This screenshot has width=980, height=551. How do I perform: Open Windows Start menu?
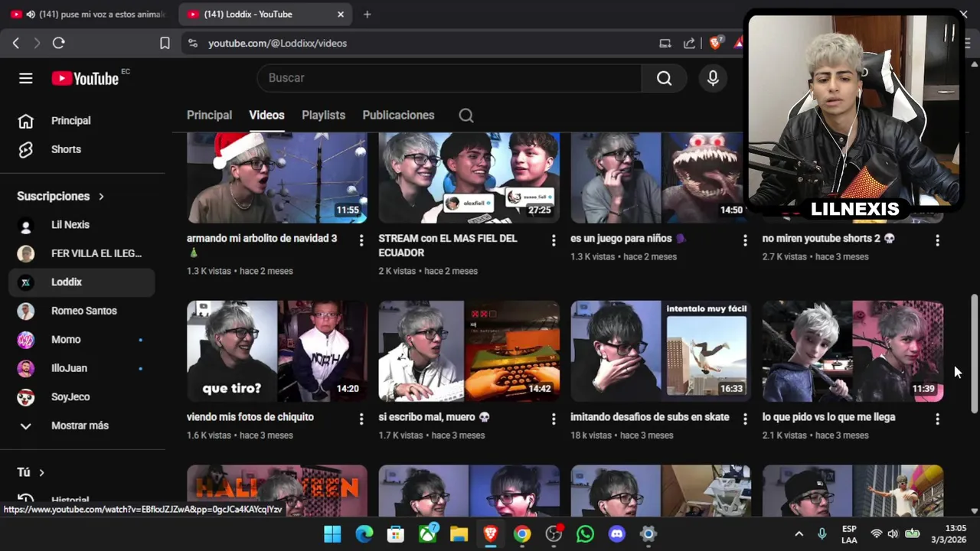[332, 534]
